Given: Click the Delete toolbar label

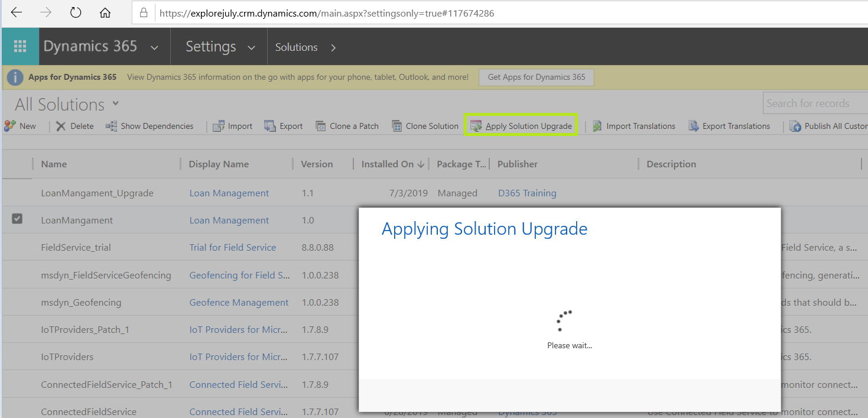Looking at the screenshot, I should [82, 126].
